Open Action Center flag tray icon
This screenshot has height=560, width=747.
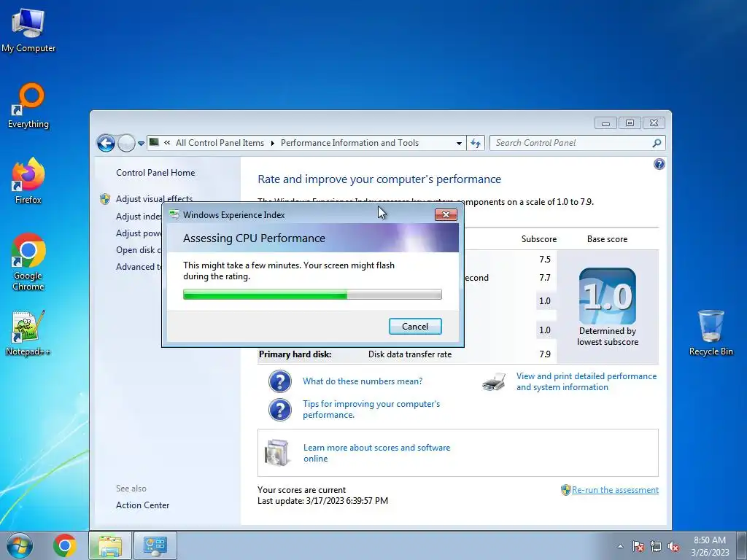(x=638, y=546)
